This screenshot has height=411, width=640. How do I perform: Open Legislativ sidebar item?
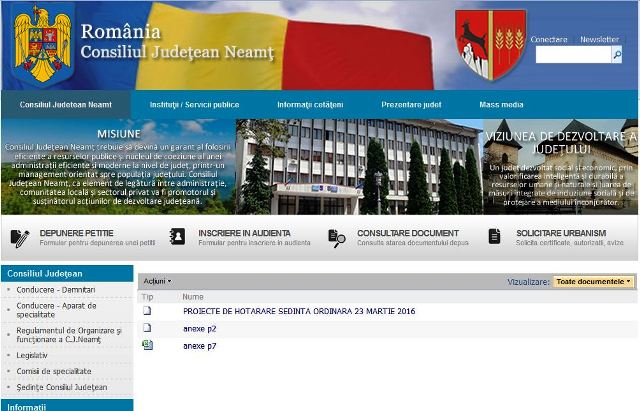click(32, 355)
